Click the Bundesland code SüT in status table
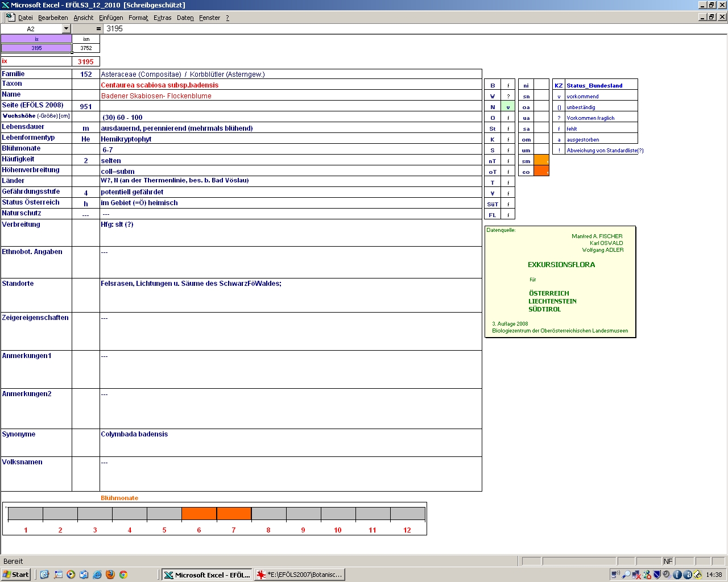The width and height of the screenshot is (728, 582). click(493, 204)
